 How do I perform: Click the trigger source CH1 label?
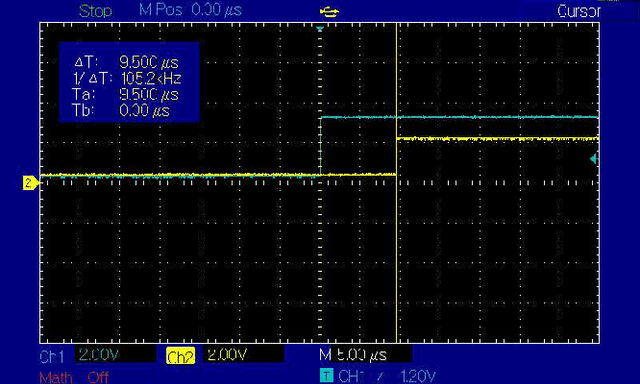[x=351, y=376]
